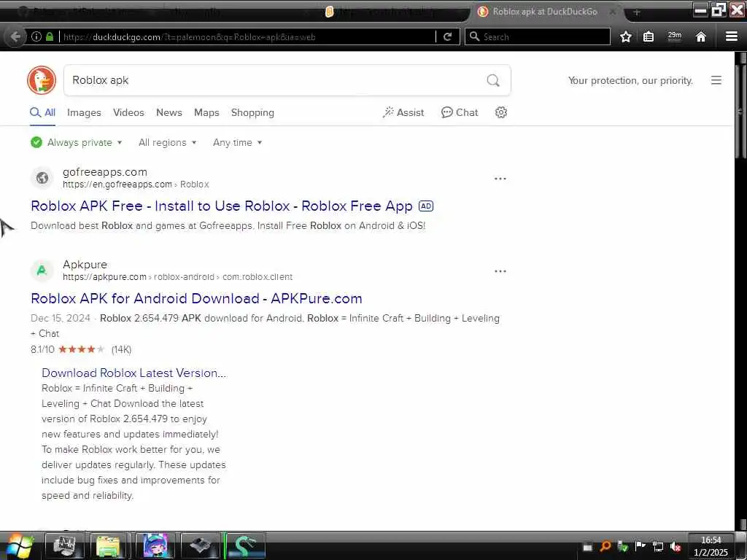Open DuckDuckGo Chat
The width and height of the screenshot is (747, 560).
coord(460,113)
